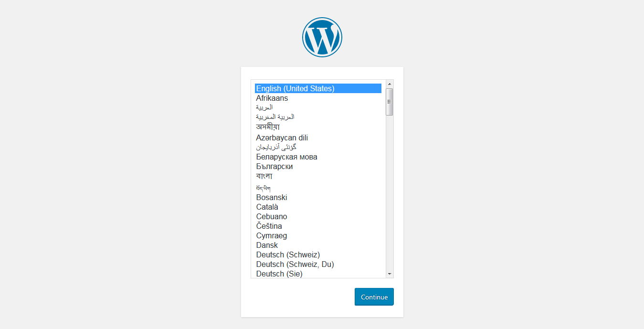
Task: Click the language list scroll up arrow
Action: [x=390, y=84]
